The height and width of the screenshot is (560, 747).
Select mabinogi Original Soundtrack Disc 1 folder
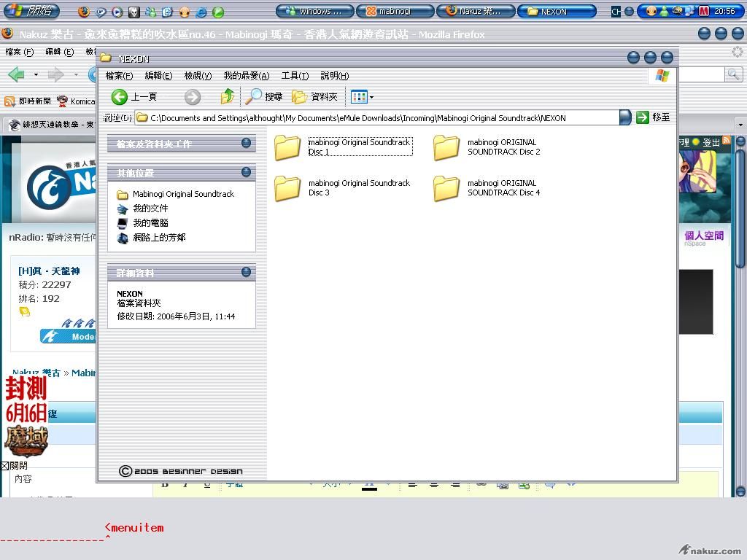343,147
